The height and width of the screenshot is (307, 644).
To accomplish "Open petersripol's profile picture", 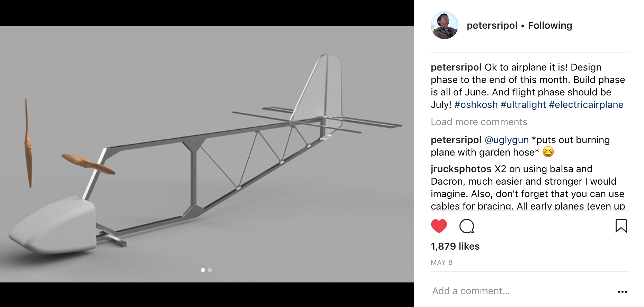I will point(444,25).
